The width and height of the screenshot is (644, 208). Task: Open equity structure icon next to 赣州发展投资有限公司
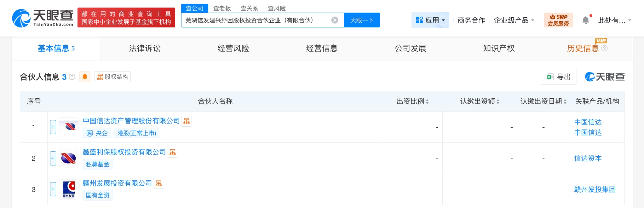(x=159, y=184)
